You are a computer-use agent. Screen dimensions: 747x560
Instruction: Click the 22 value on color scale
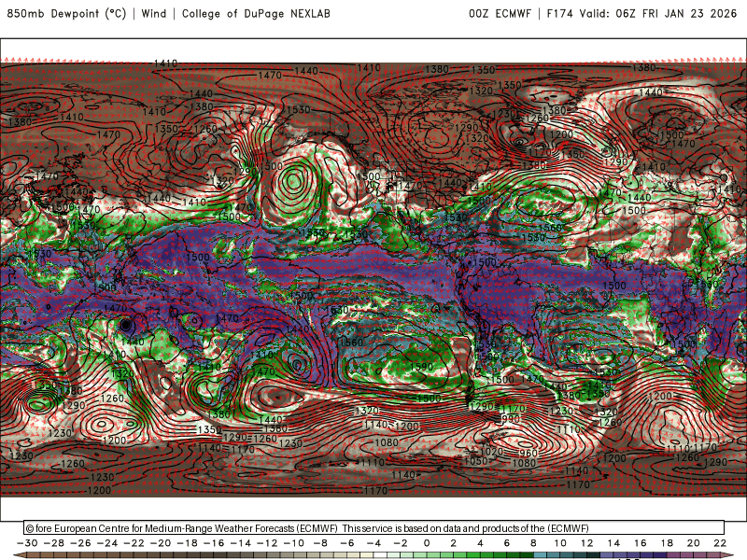720,543
